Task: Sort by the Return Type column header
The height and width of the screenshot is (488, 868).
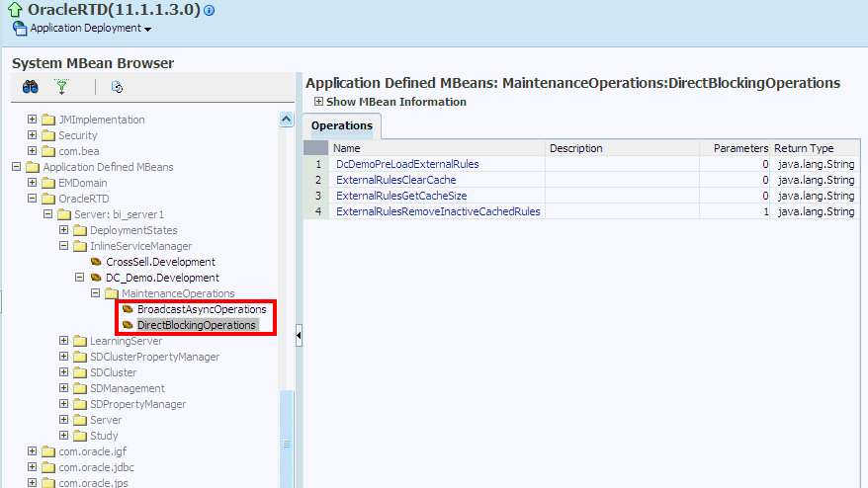Action: click(x=815, y=148)
